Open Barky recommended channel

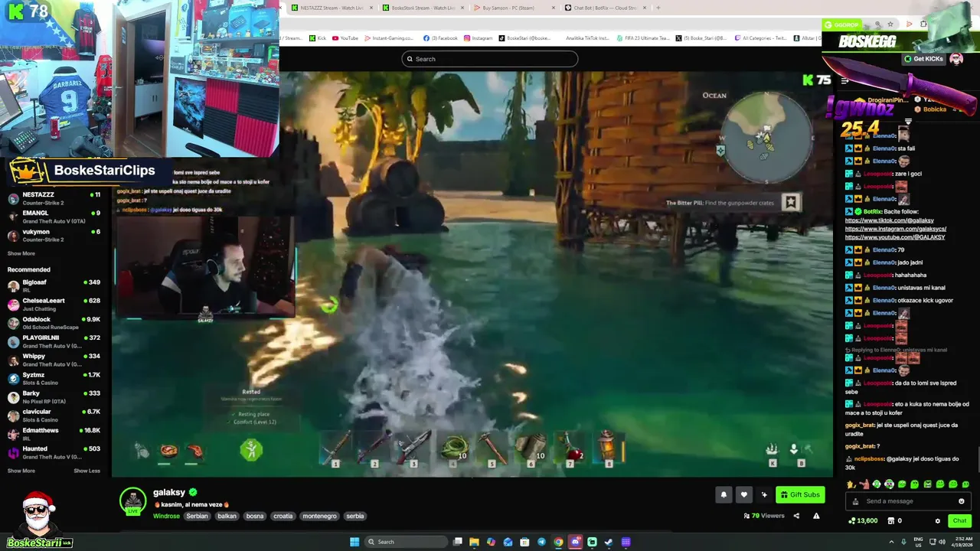click(x=54, y=396)
